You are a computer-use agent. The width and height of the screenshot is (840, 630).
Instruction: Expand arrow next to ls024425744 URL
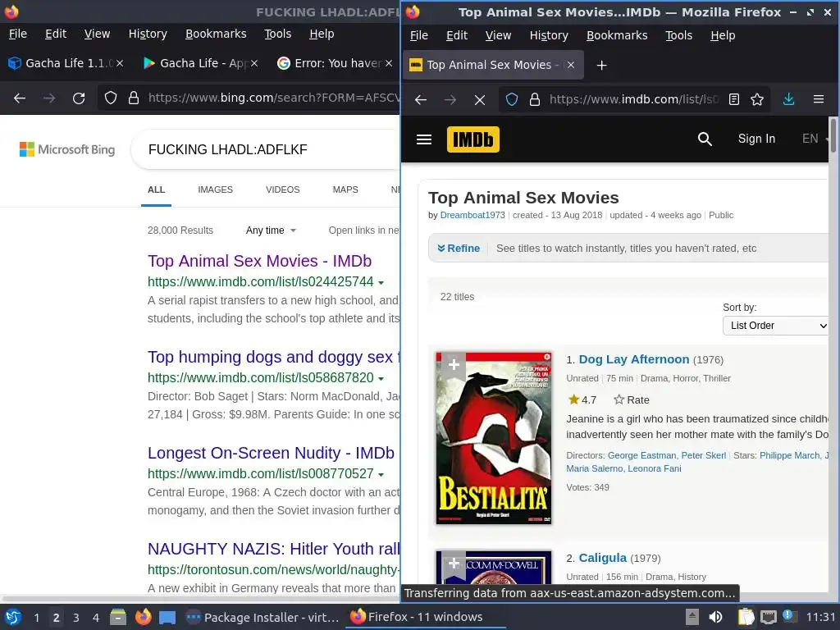coord(381,282)
